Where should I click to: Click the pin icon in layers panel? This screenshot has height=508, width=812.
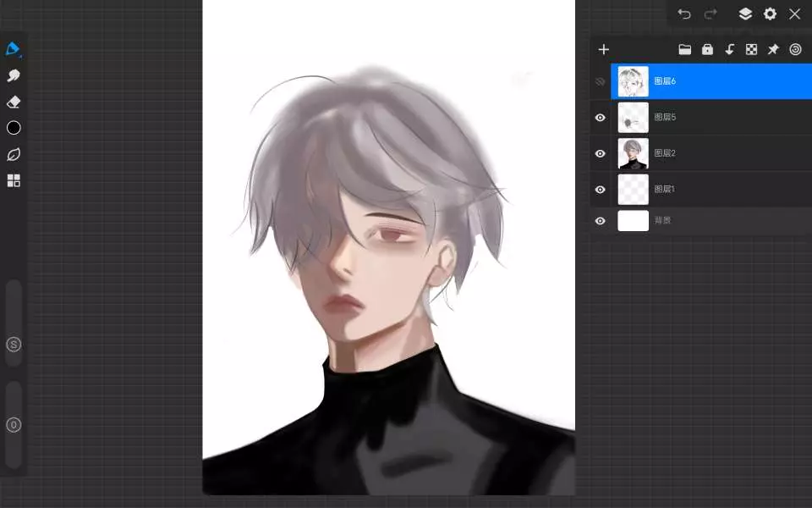pyautogui.click(x=773, y=49)
